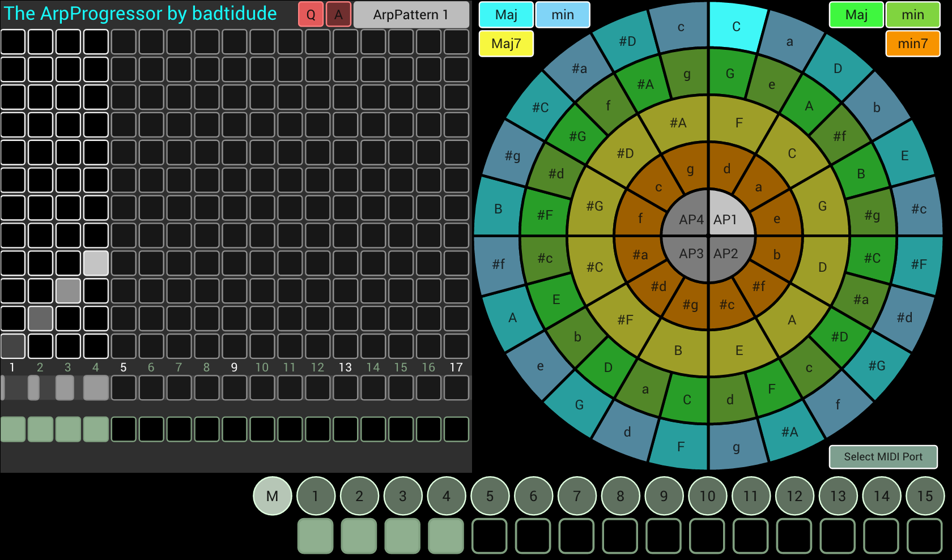Tap the orange ring b segment
Image resolution: width=952 pixels, height=560 pixels.
[x=776, y=255]
